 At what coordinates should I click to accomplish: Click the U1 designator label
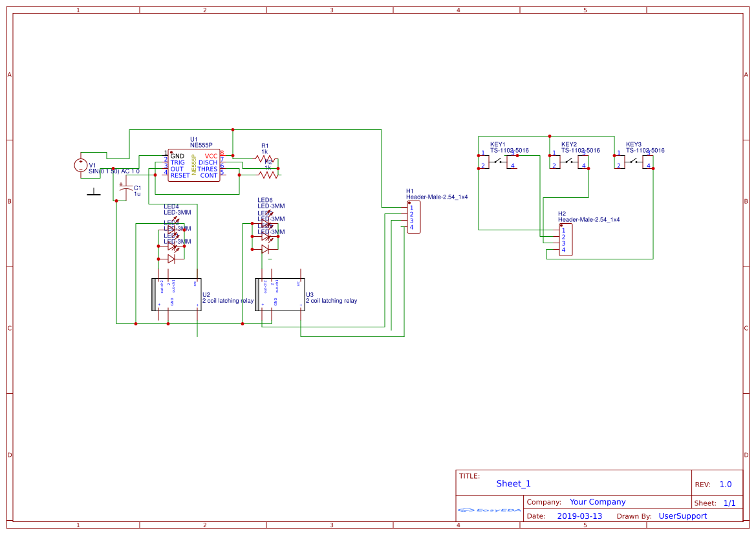coord(194,140)
